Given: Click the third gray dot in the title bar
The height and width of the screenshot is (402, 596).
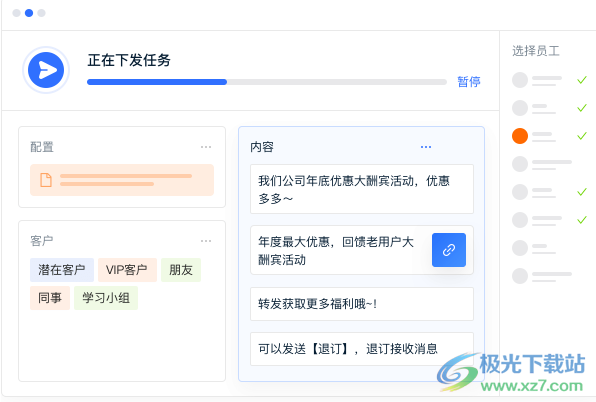Looking at the screenshot, I should click(41, 13).
